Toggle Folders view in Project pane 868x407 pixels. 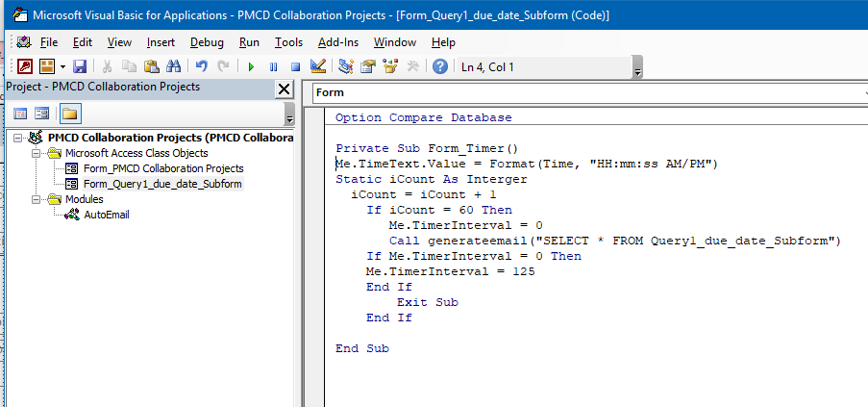tap(70, 114)
